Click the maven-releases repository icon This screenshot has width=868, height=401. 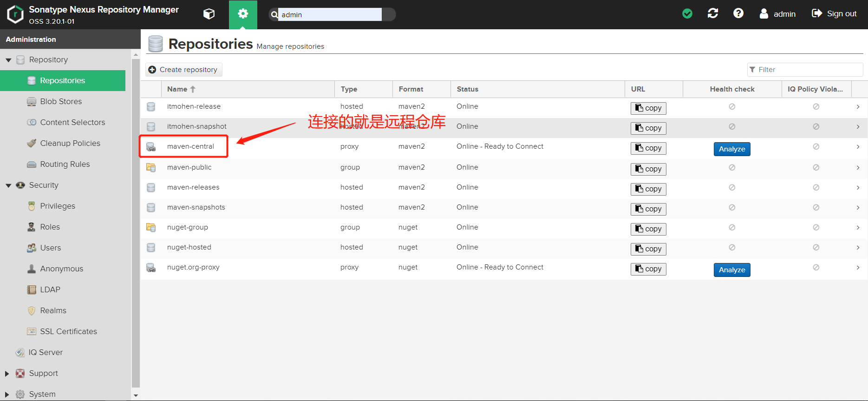coord(151,187)
